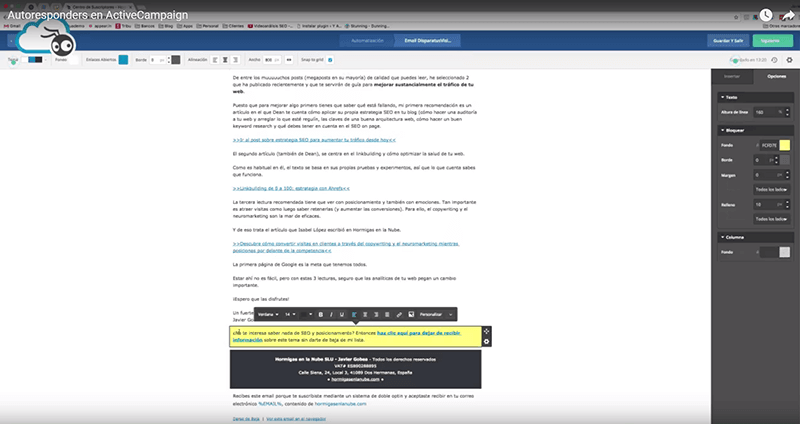Insert image from floating text toolbar
This screenshot has height=424, width=800.
pos(411,315)
